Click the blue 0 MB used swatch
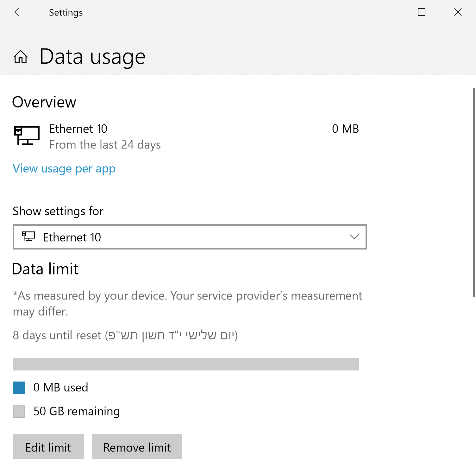 click(x=19, y=388)
